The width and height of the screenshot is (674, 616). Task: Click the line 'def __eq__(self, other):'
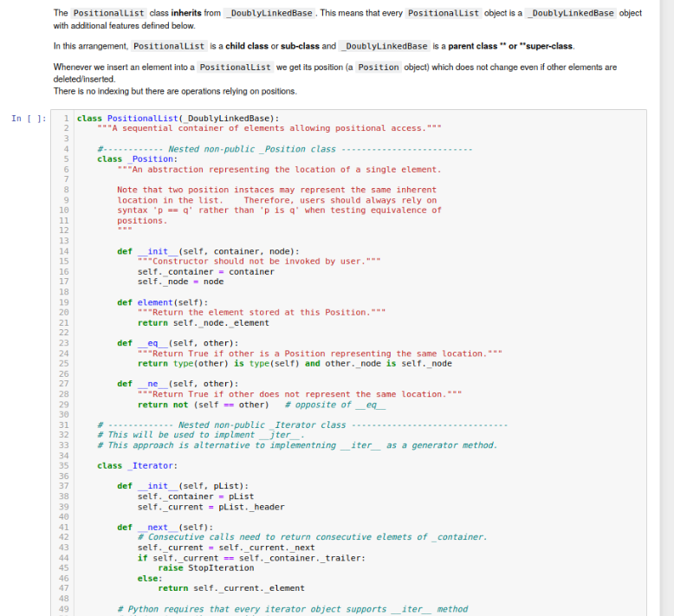pyautogui.click(x=178, y=343)
